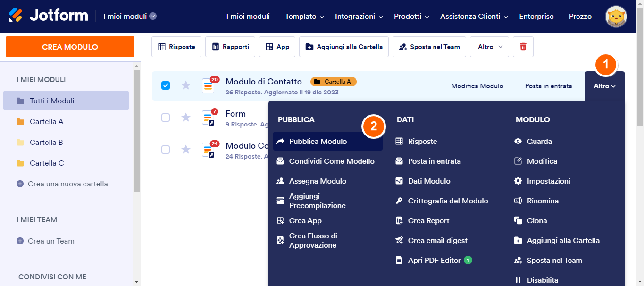Viewport: 644px width, 286px height.
Task: Open the Prezzo nav link
Action: pyautogui.click(x=580, y=17)
